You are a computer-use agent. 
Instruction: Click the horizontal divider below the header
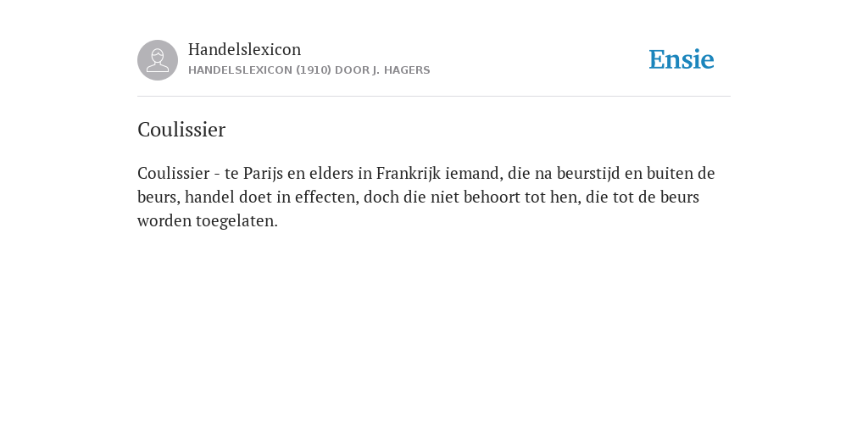coord(434,97)
